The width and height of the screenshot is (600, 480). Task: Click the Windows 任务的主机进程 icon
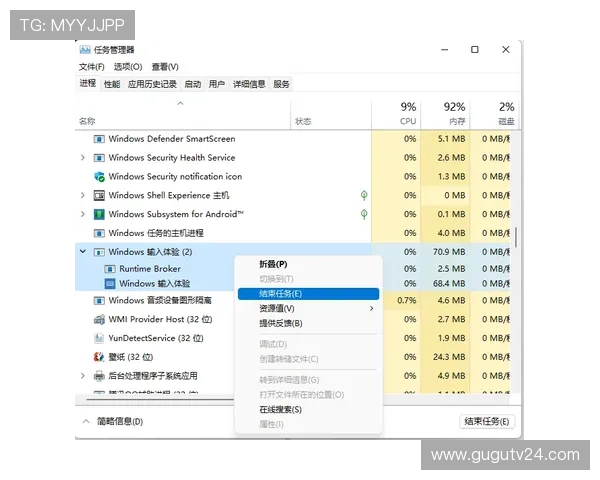coord(99,233)
